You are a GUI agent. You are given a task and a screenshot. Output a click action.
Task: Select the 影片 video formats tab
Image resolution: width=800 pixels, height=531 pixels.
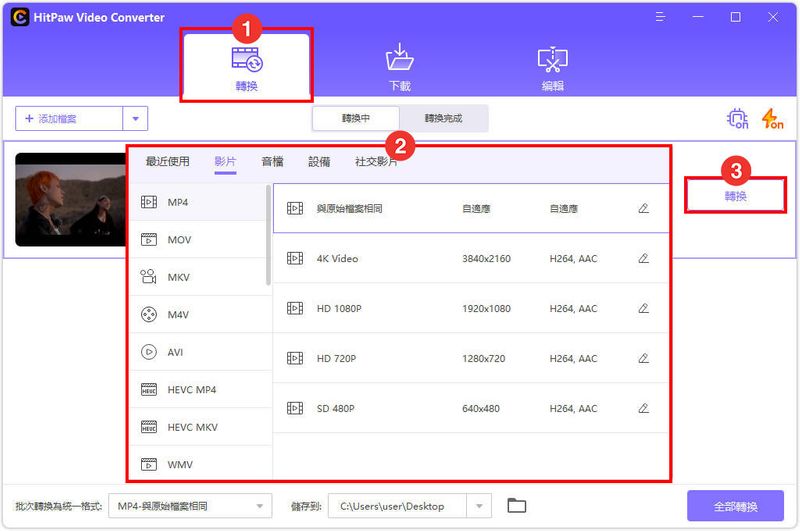(225, 162)
